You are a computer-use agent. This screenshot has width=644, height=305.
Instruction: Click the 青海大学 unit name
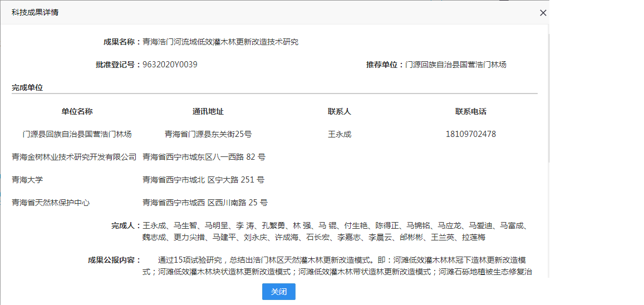point(27,180)
